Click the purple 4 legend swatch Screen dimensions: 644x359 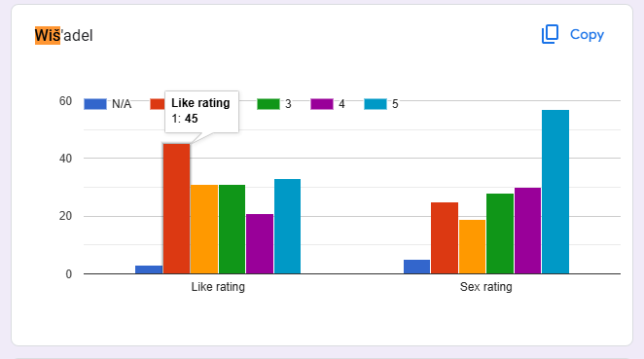click(x=322, y=104)
